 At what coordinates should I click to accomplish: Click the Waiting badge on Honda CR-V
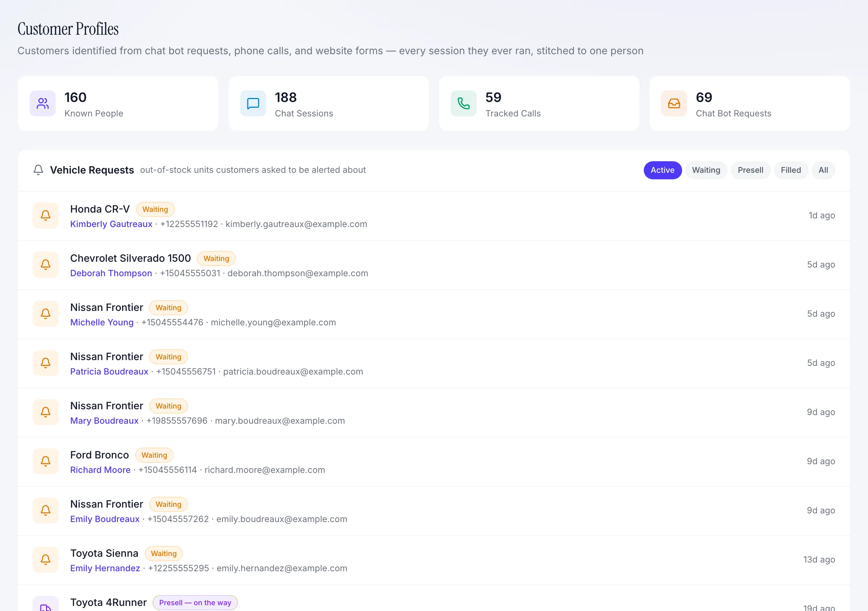coord(155,209)
